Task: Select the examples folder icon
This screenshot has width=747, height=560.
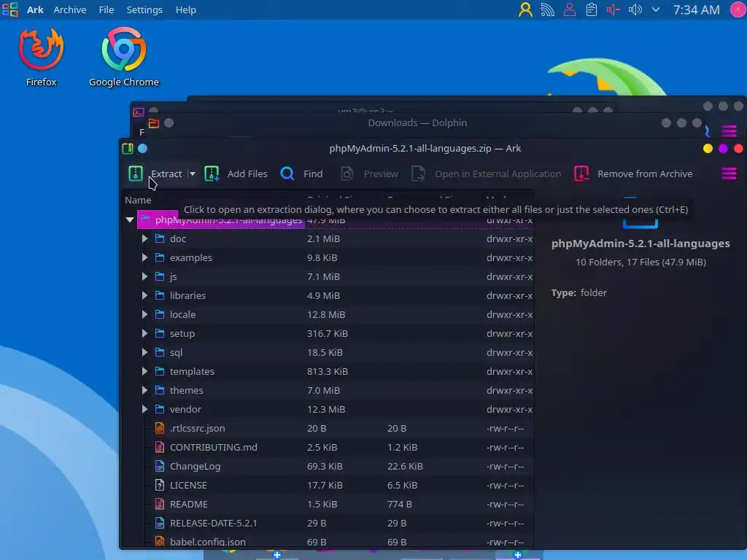Action: tap(160, 257)
